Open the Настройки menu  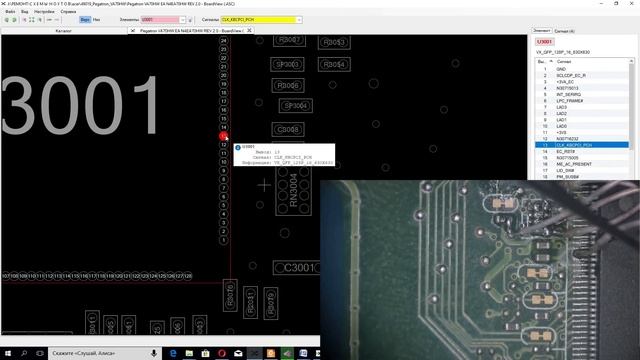click(x=44, y=11)
